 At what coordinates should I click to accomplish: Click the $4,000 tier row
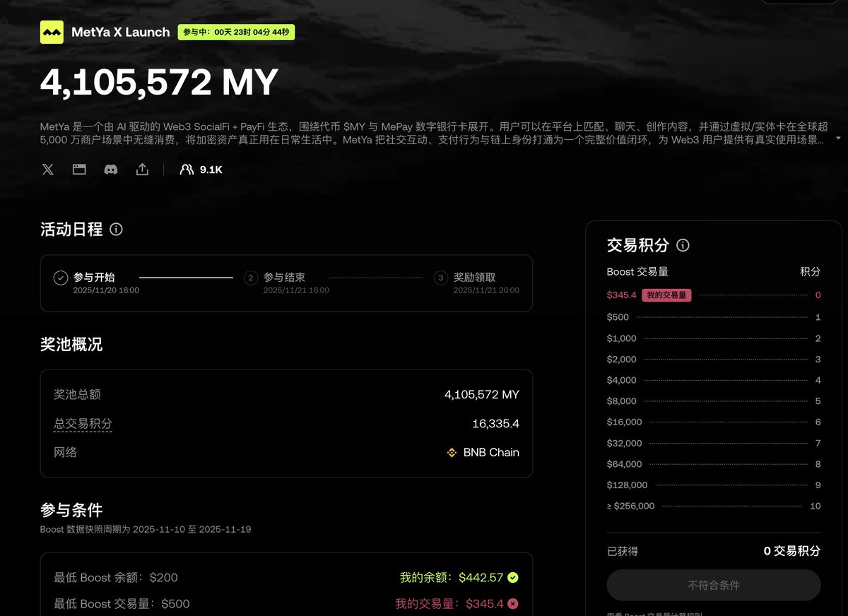point(714,380)
